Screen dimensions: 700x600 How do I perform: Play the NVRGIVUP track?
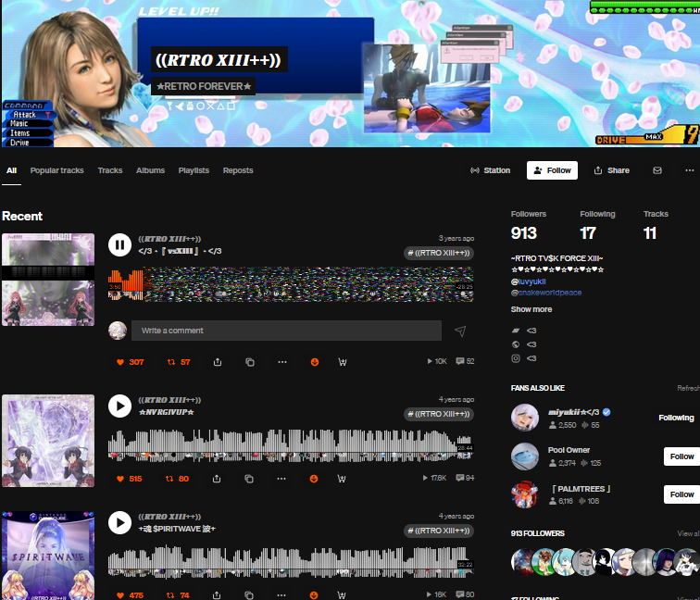(x=119, y=406)
